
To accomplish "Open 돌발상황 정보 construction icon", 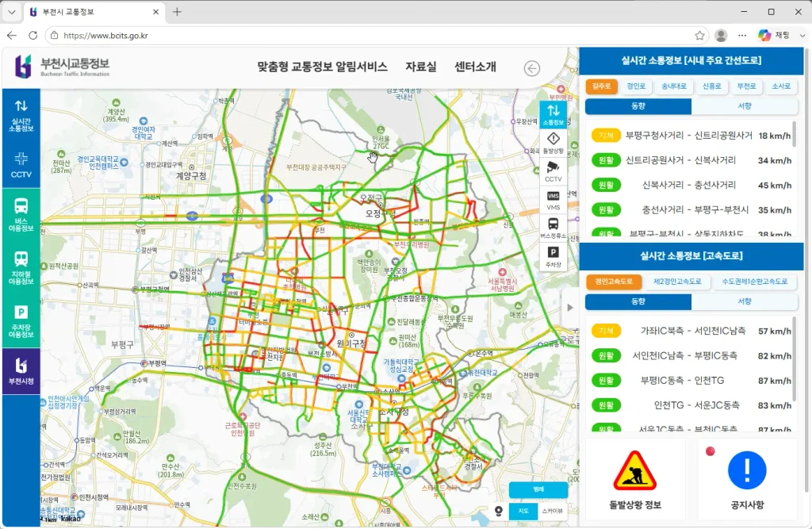I will [x=635, y=479].
